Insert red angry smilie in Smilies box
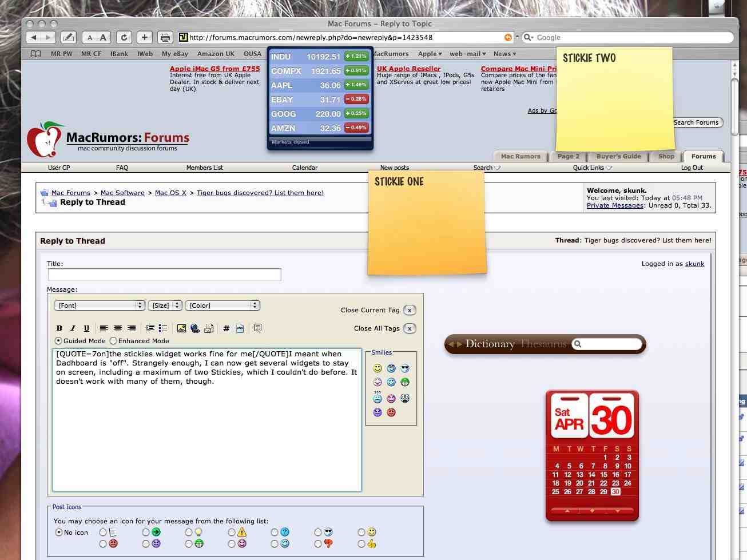Image resolution: width=747 pixels, height=560 pixels. 391,412
